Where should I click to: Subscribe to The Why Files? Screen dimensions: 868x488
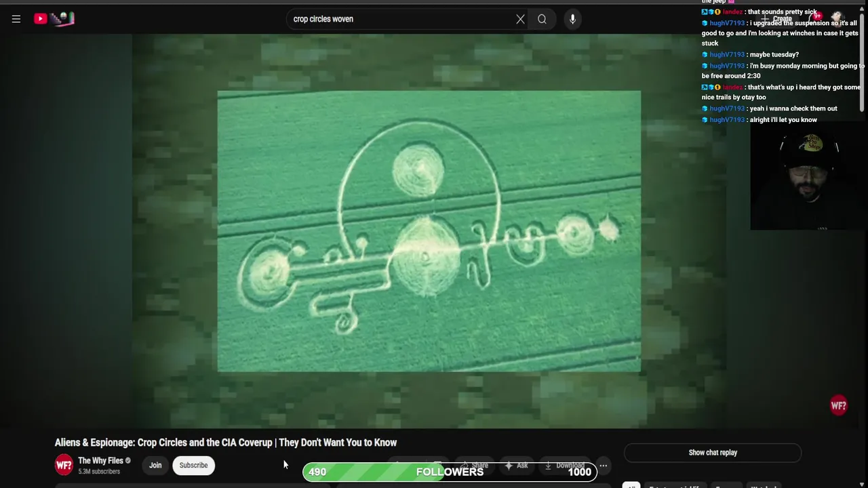[x=193, y=465]
